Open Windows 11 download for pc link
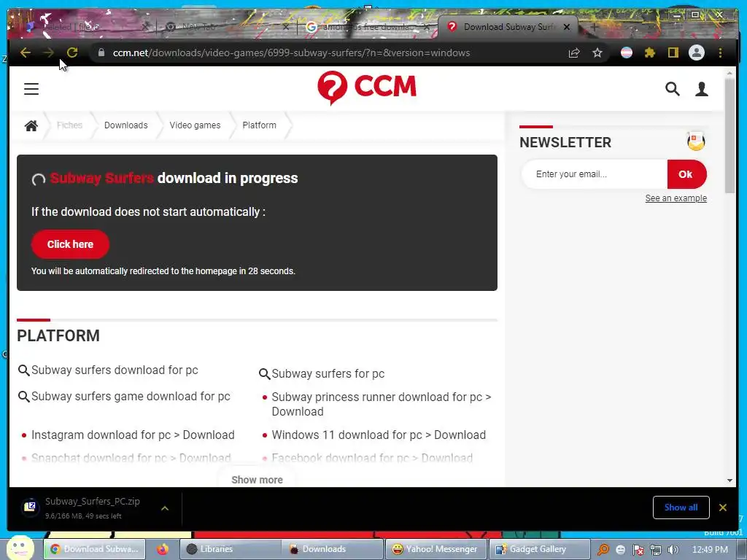The height and width of the screenshot is (560, 747). pos(379,435)
